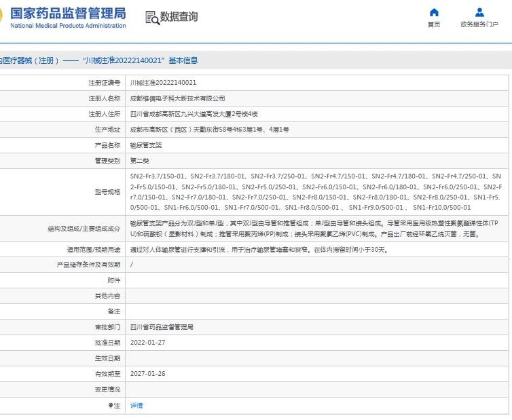Click the structure description starting 输尿管支架产品分为
The width and height of the screenshot is (512, 420).
point(314,229)
